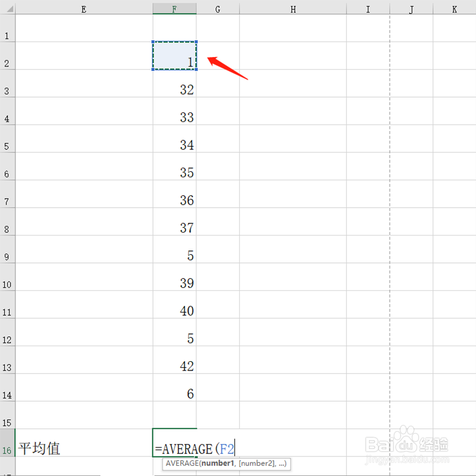Click the =AVERAGE(F2 formula cell
Screen dimensions: 476x476
pyautogui.click(x=195, y=443)
